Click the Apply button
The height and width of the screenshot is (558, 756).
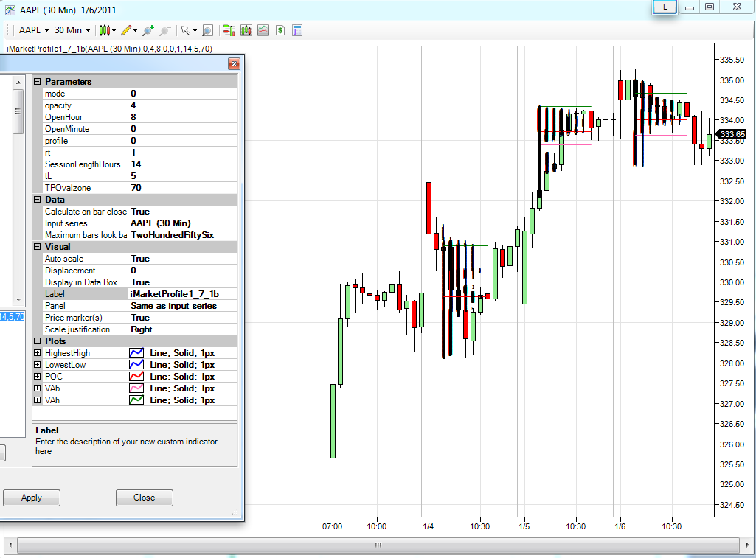[31, 498]
